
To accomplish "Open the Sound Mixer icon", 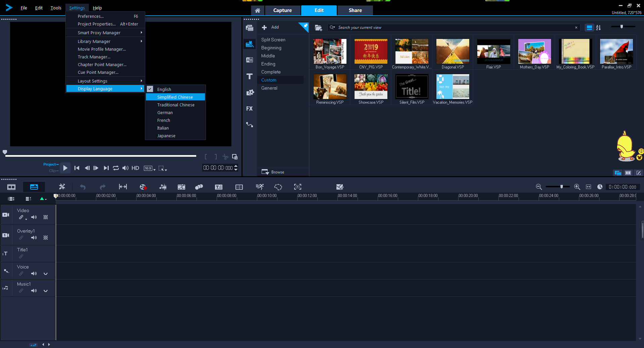I will tap(163, 187).
